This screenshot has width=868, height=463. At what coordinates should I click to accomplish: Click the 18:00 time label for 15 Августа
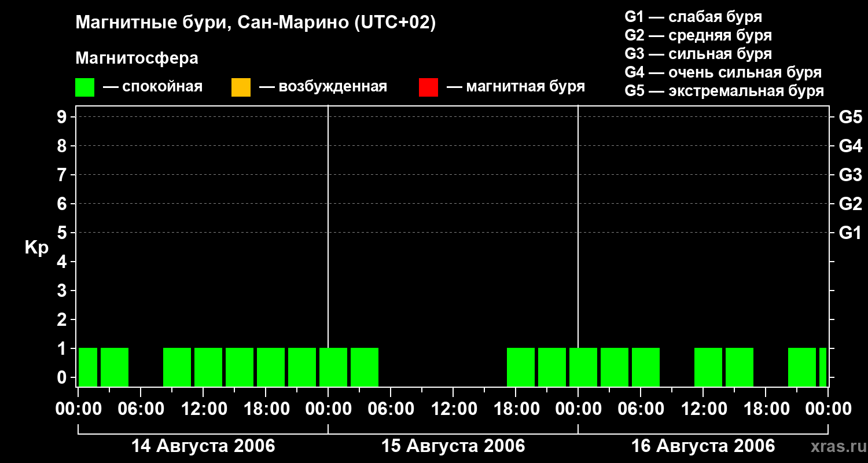click(516, 409)
